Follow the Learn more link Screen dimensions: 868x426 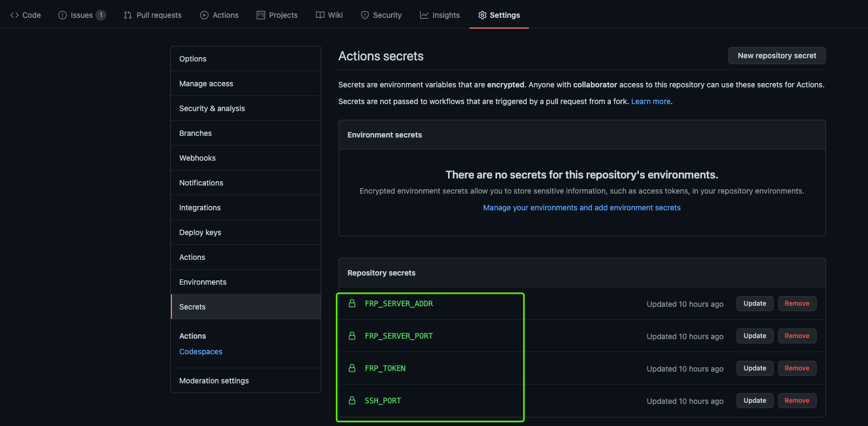click(651, 101)
